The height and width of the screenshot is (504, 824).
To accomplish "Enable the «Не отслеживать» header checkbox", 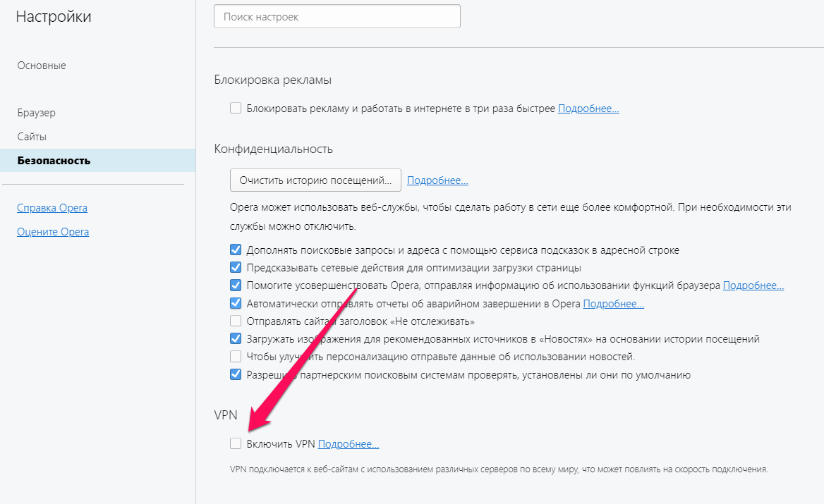I will click(236, 321).
